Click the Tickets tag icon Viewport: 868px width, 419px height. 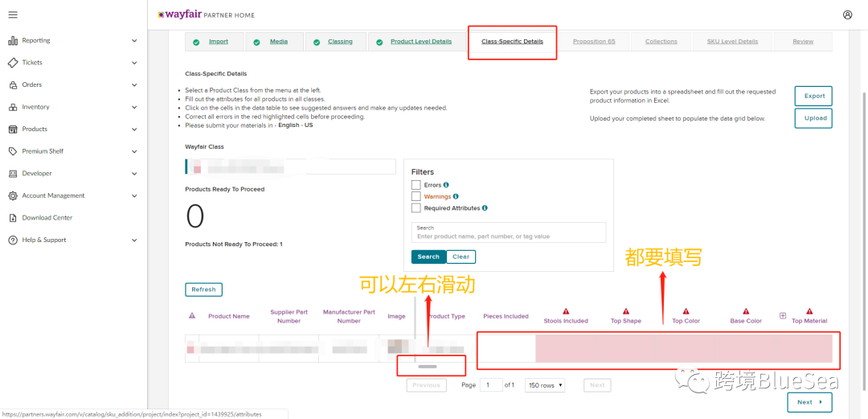13,63
